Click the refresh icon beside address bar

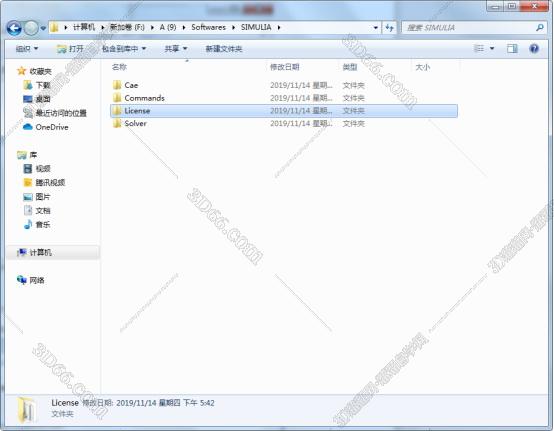click(x=389, y=28)
